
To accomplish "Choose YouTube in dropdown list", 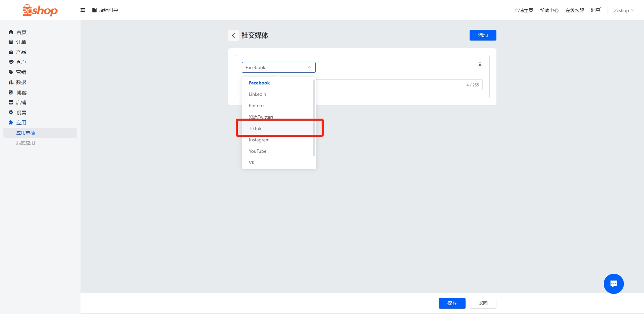I will (x=278, y=151).
